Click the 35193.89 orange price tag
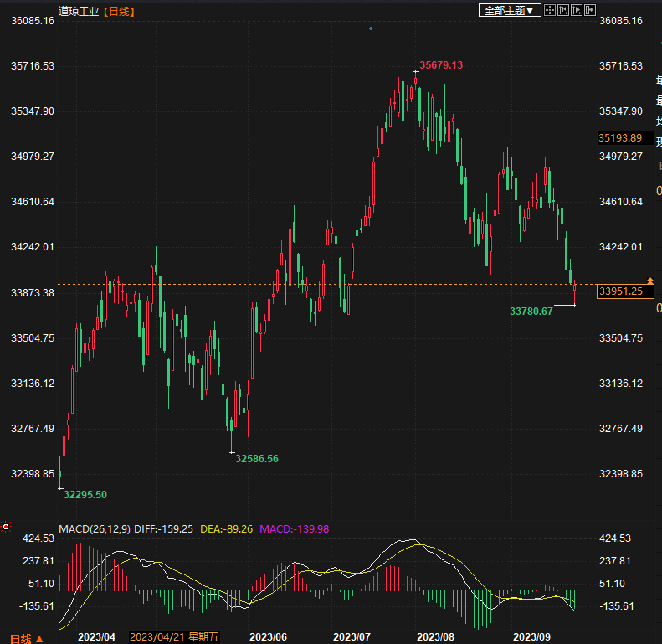662x644 pixels. click(620, 138)
